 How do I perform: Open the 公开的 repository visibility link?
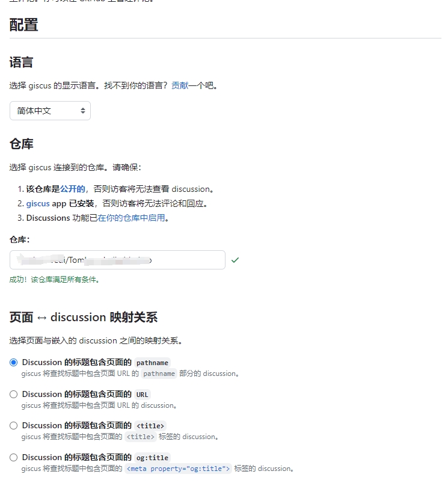click(73, 189)
